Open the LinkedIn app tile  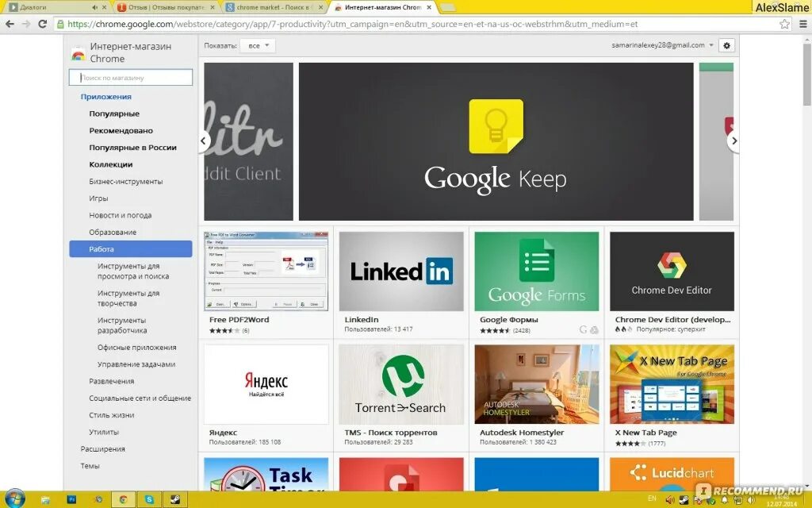tap(401, 283)
